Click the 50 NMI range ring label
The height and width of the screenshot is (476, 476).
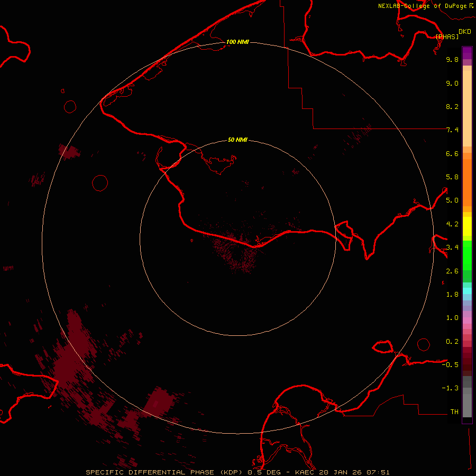tap(237, 140)
